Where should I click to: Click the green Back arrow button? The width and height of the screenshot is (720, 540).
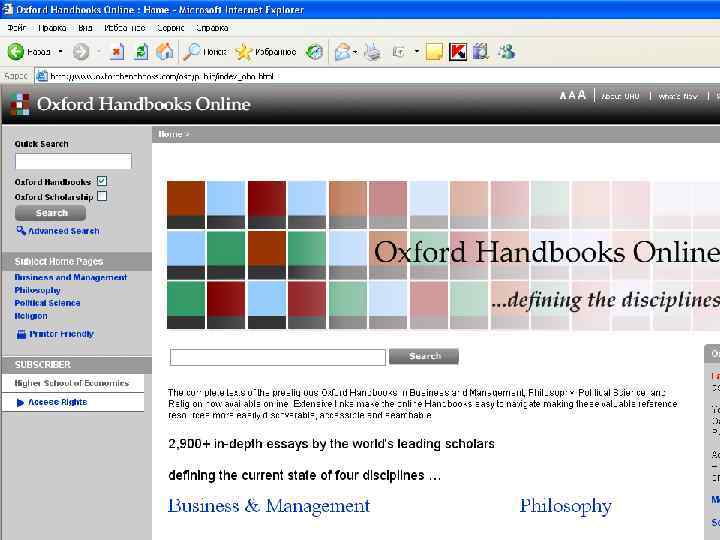pyautogui.click(x=16, y=51)
